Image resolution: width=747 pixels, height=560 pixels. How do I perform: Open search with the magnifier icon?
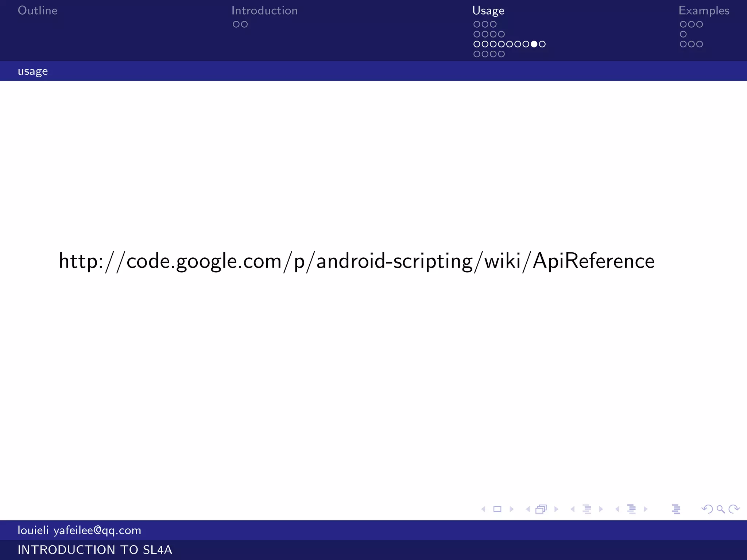click(721, 509)
